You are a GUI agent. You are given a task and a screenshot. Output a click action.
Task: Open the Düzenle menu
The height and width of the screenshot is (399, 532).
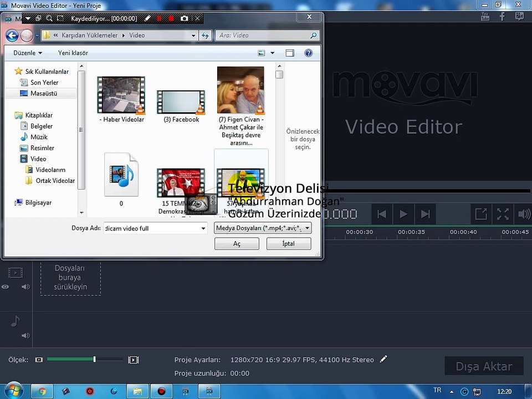(28, 53)
